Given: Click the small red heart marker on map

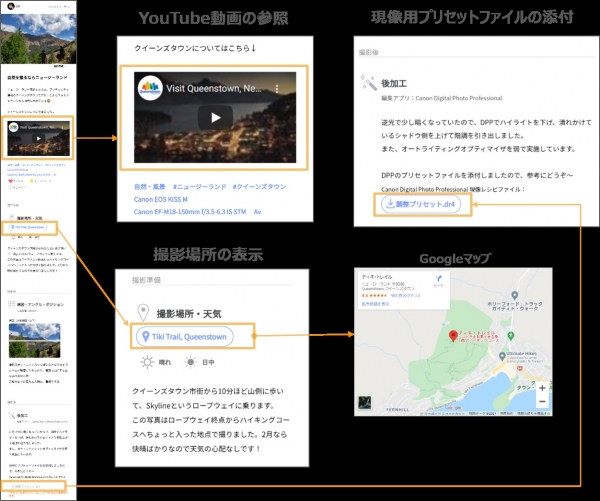Looking at the screenshot, I should (x=520, y=368).
